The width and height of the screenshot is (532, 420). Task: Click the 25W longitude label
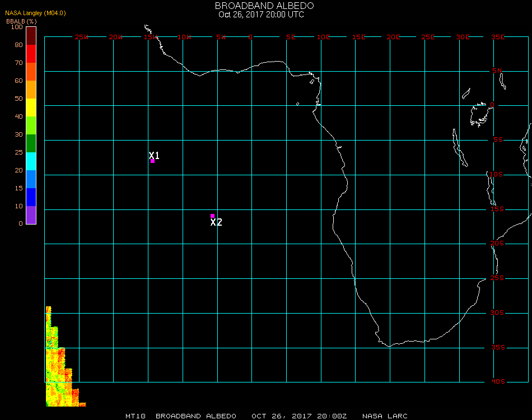82,37
